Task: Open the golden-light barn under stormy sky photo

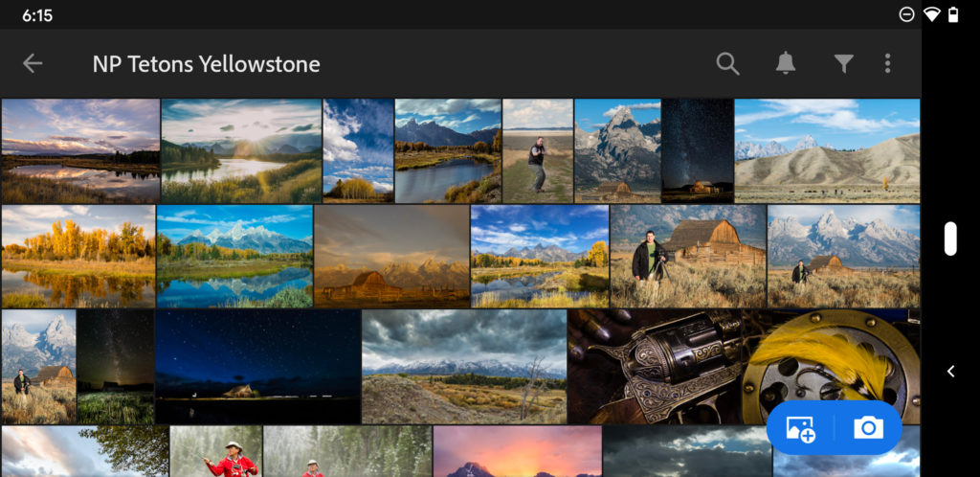Action: tap(391, 257)
